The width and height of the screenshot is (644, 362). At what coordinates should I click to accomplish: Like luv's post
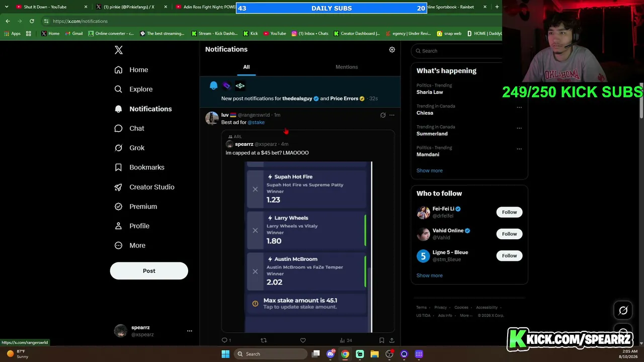[x=303, y=340]
